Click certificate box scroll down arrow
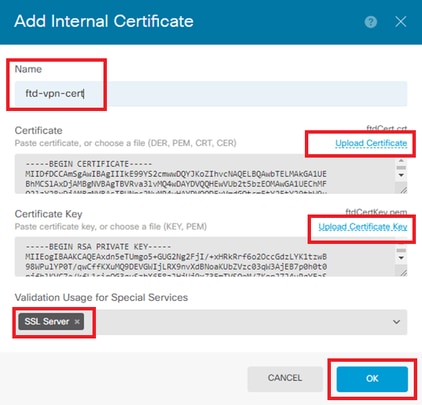The image size is (422, 405). click(x=401, y=175)
